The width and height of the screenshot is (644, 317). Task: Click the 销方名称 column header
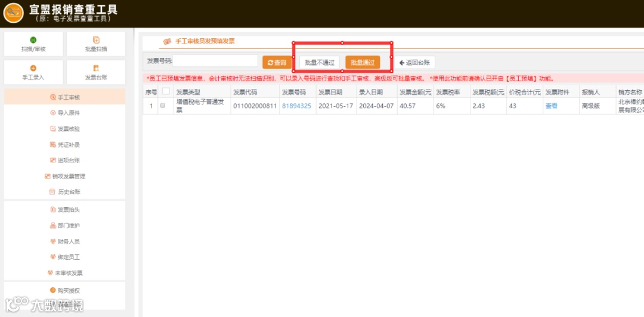pyautogui.click(x=630, y=92)
